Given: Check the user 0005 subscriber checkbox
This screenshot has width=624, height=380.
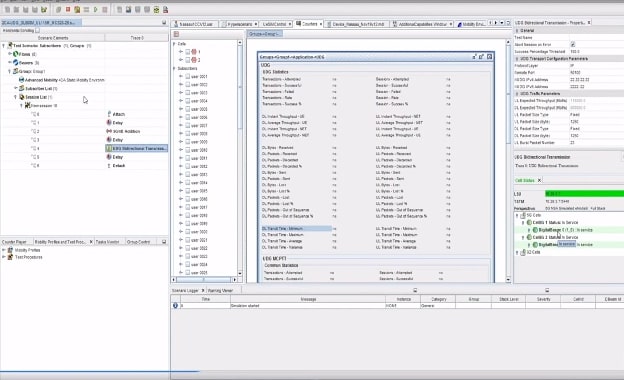Looking at the screenshot, I should 188,109.
